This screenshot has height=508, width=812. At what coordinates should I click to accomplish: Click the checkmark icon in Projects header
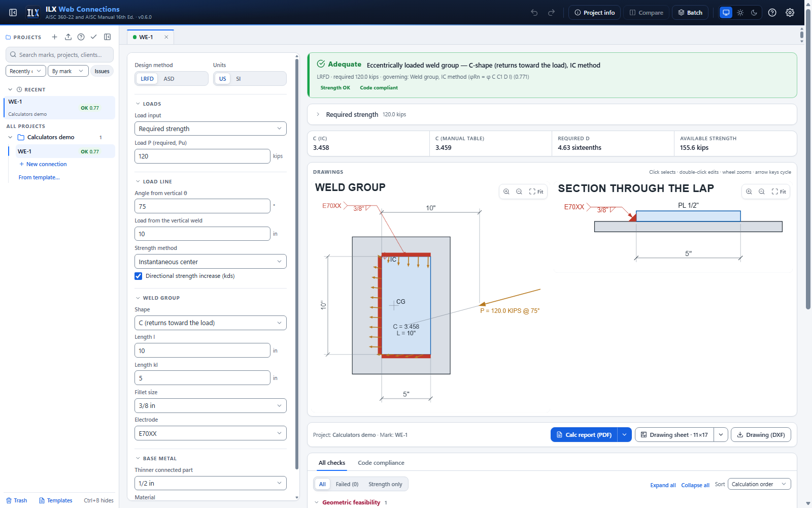(94, 37)
